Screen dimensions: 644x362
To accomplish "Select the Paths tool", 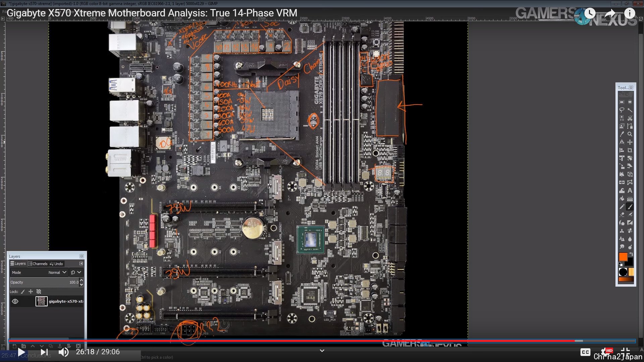I will pyautogui.click(x=630, y=126).
